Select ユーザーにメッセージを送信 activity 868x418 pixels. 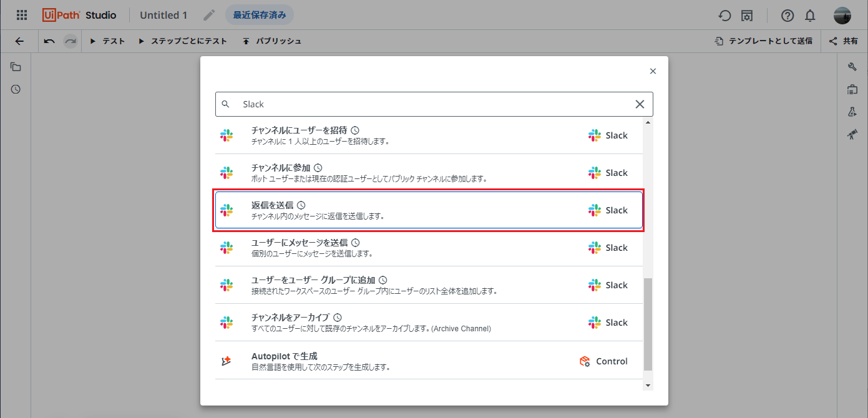click(429, 248)
